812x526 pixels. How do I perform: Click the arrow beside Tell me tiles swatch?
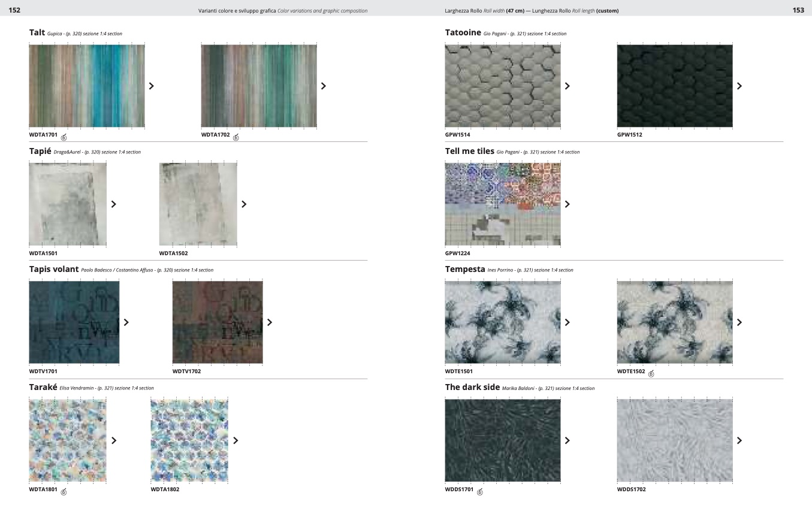pos(567,204)
